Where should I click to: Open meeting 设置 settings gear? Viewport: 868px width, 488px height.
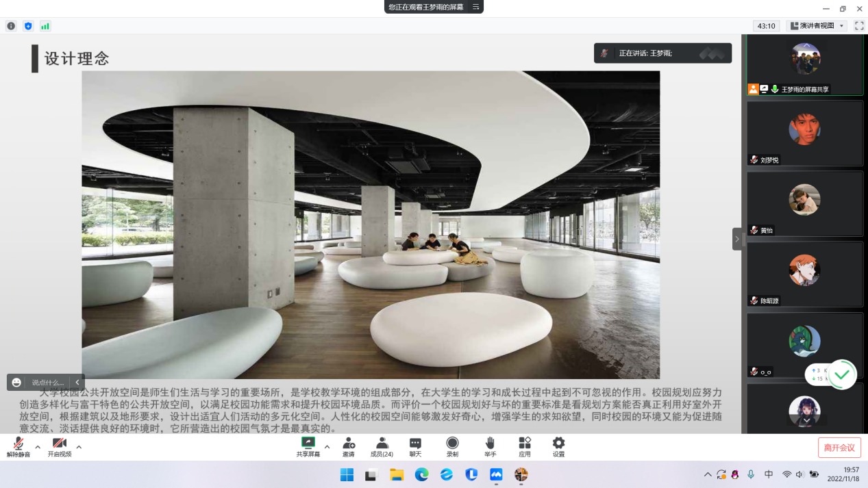click(558, 447)
